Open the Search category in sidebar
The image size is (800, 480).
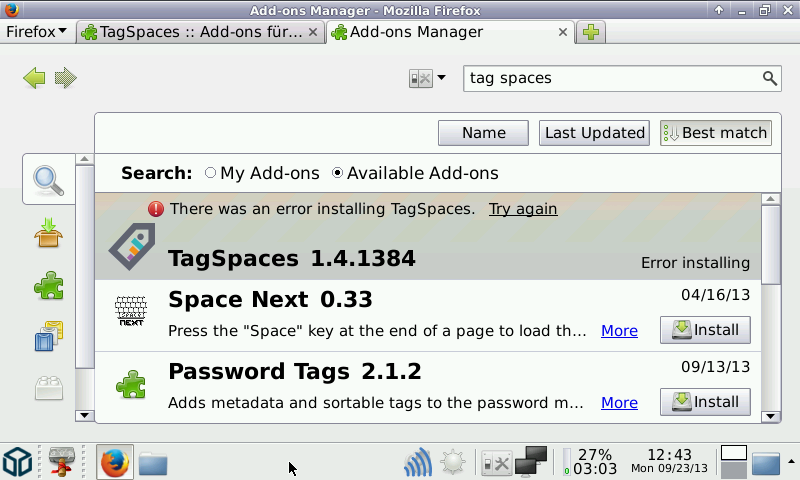48,181
